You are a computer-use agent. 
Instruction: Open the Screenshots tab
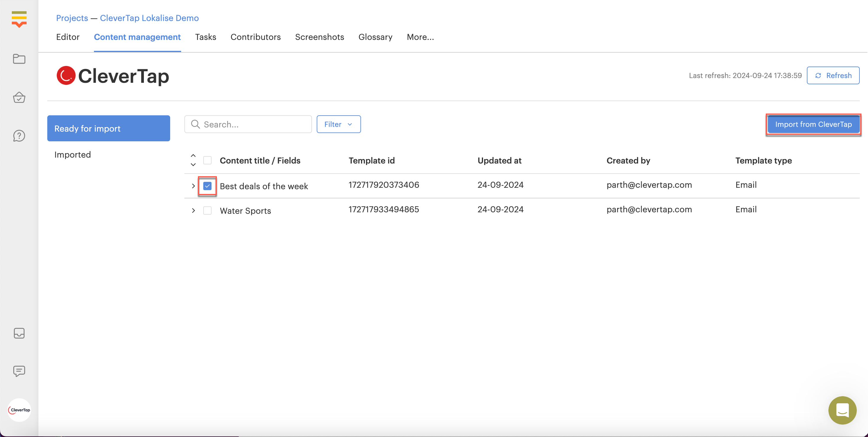coord(319,37)
